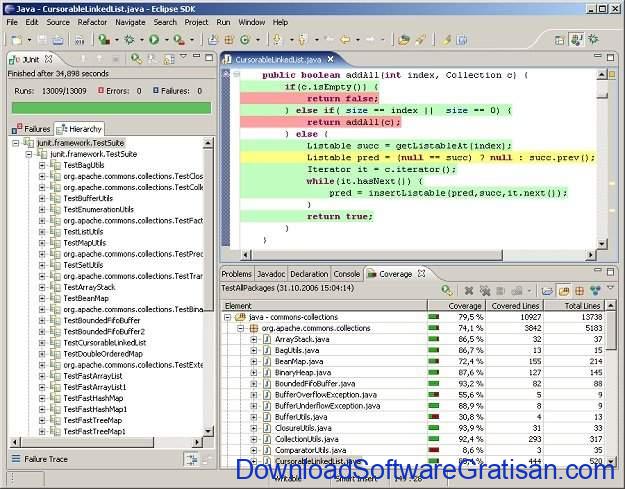Click the Search flashlight toolbar icon

(x=420, y=39)
